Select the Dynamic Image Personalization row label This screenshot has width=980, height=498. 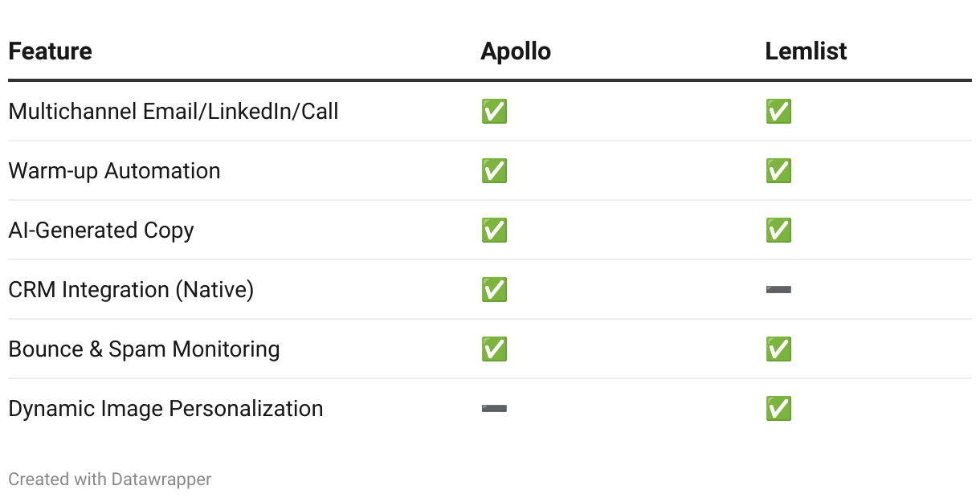[165, 408]
